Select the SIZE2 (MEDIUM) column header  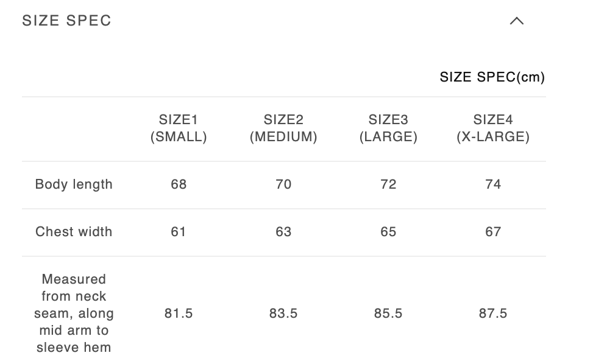283,128
